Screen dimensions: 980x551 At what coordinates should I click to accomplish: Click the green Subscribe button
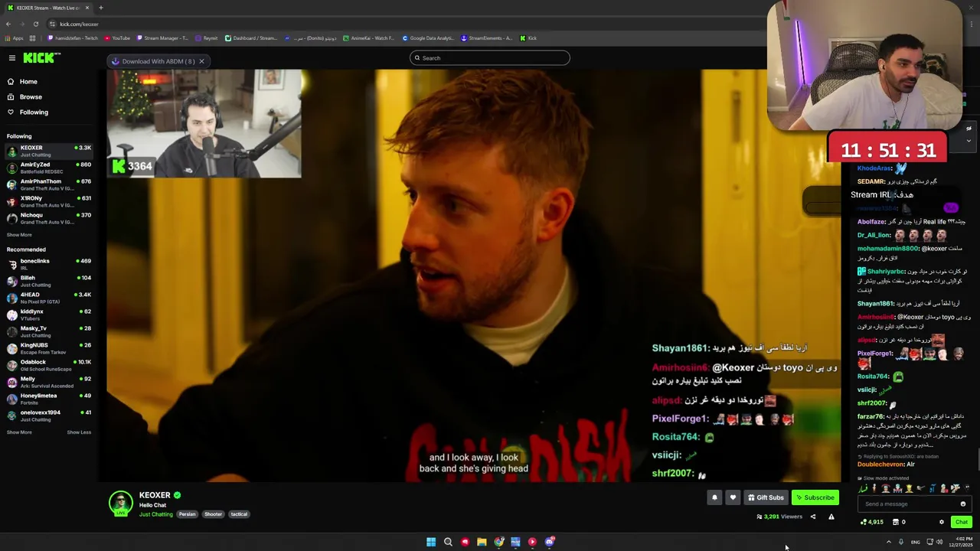tap(815, 497)
